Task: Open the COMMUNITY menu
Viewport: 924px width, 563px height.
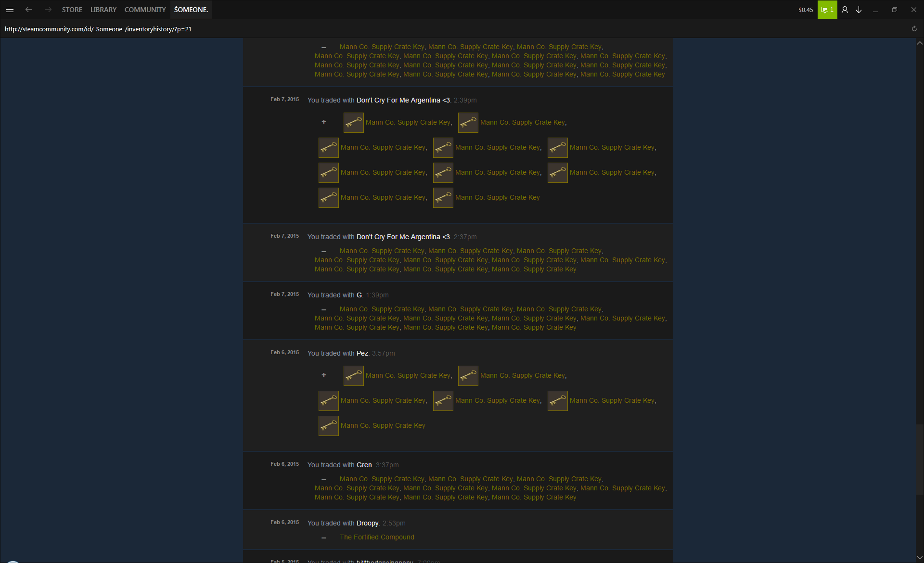Action: [x=145, y=10]
